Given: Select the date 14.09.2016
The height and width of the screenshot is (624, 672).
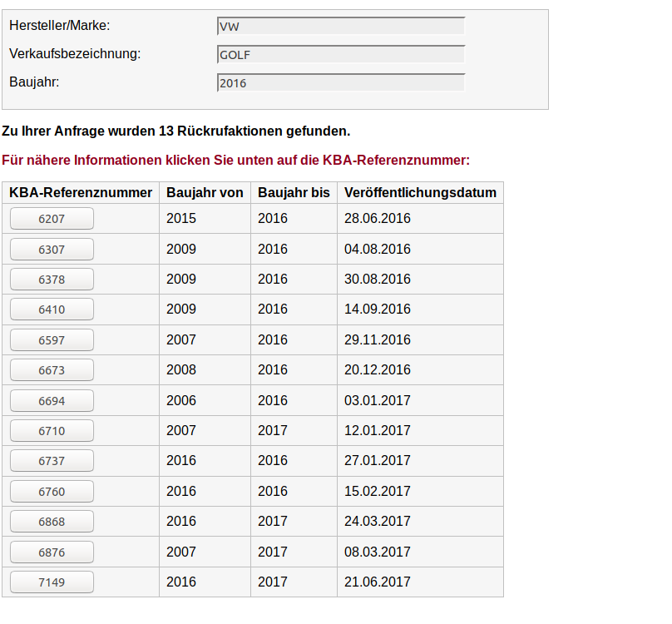Looking at the screenshot, I should (x=378, y=309).
